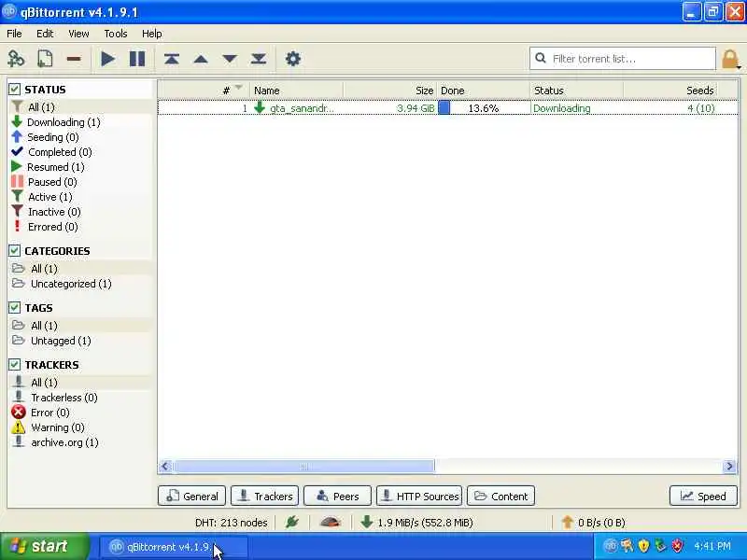The image size is (747, 560).
Task: Open the Tools menu
Action: 116,34
